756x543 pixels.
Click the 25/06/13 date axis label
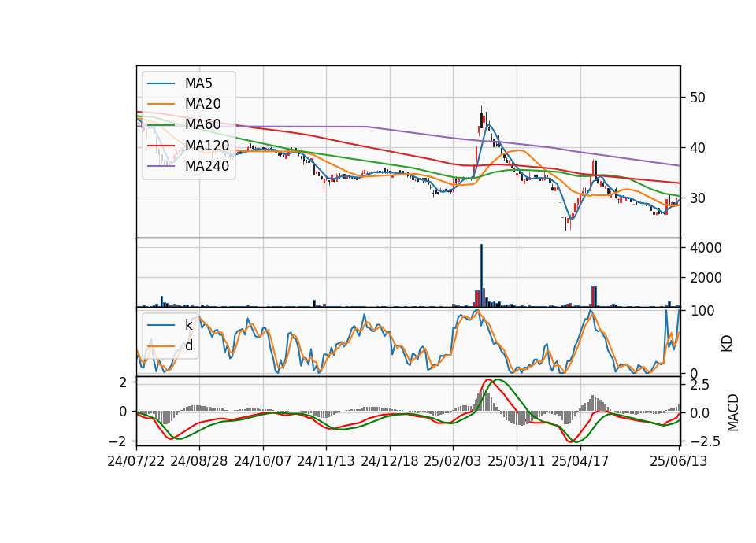[x=679, y=462]
